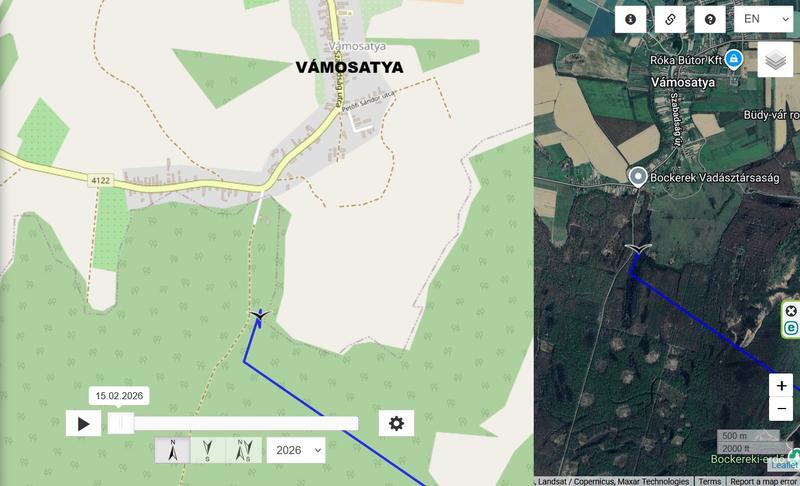
Task: Start the migration animation playback
Action: tap(83, 423)
